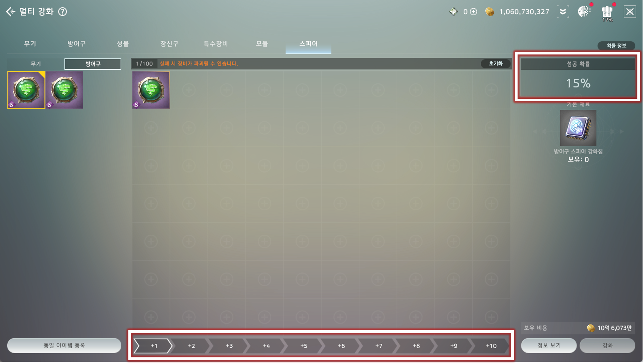Select the +1 enhancement level step

(x=154, y=346)
